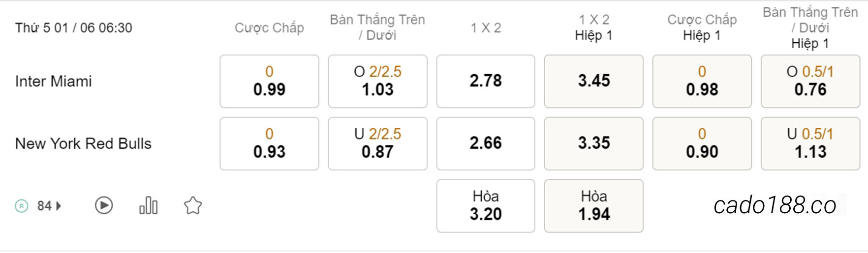
Task: Select first-half Red Bulls win 3.35
Action: [593, 143]
